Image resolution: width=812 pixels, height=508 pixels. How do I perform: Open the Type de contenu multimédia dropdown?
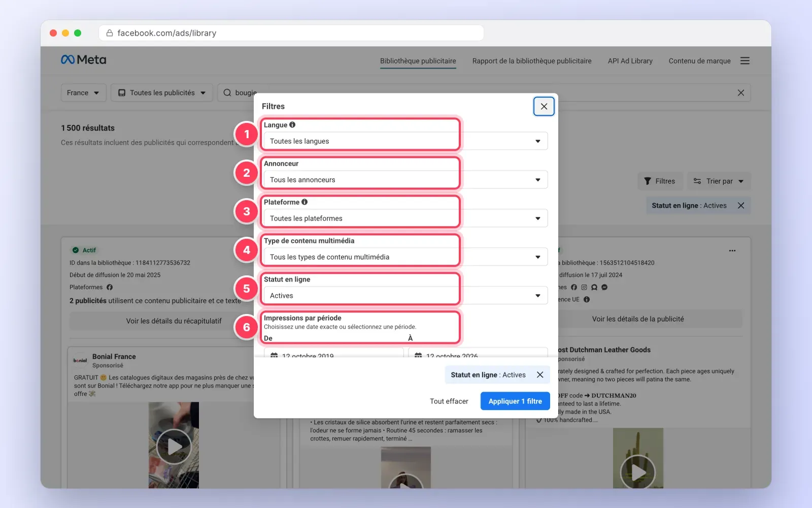405,257
